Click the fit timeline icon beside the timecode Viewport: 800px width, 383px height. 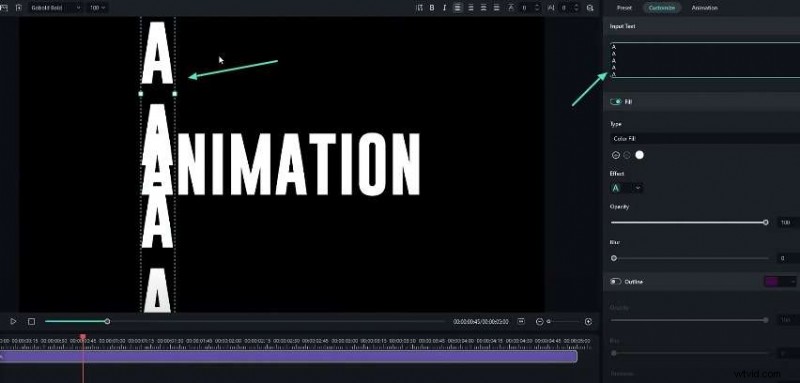(x=521, y=321)
